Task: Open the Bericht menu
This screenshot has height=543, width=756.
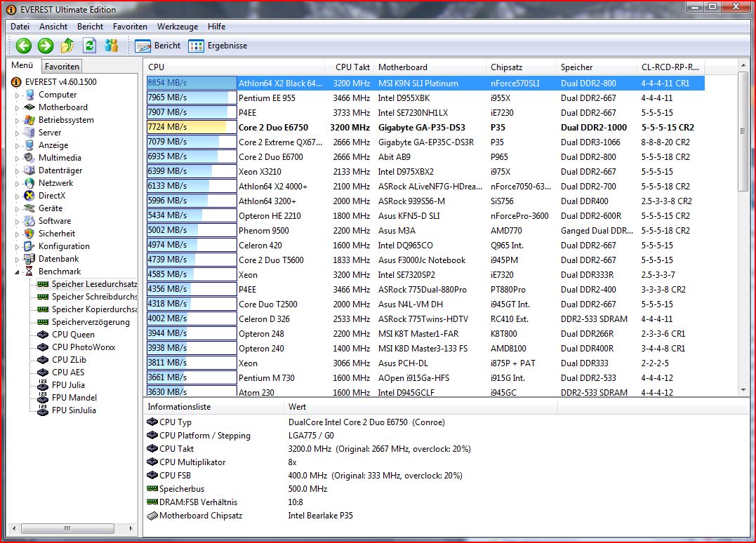Action: pyautogui.click(x=90, y=27)
